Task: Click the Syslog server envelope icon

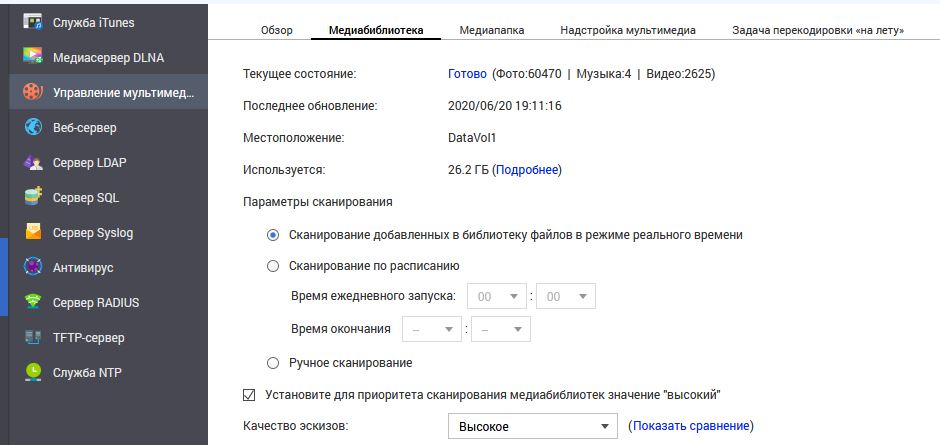Action: (33, 232)
